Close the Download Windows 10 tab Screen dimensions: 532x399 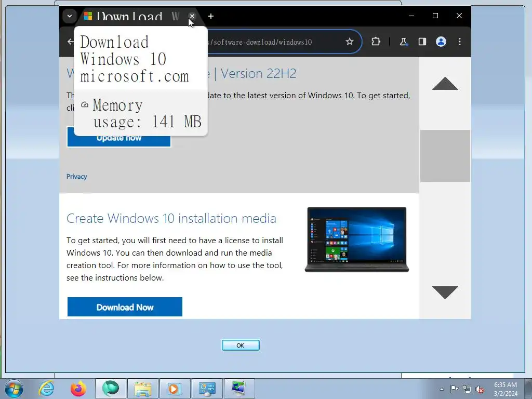192,16
